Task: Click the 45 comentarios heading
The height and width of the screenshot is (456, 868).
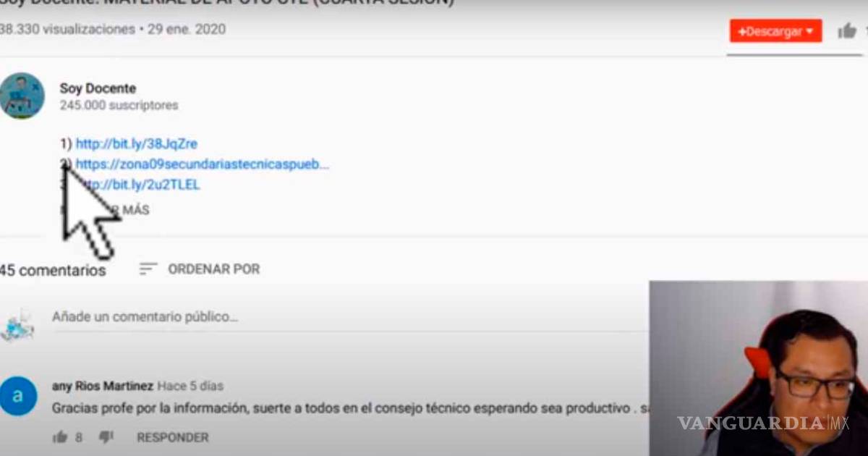Action: tap(53, 271)
